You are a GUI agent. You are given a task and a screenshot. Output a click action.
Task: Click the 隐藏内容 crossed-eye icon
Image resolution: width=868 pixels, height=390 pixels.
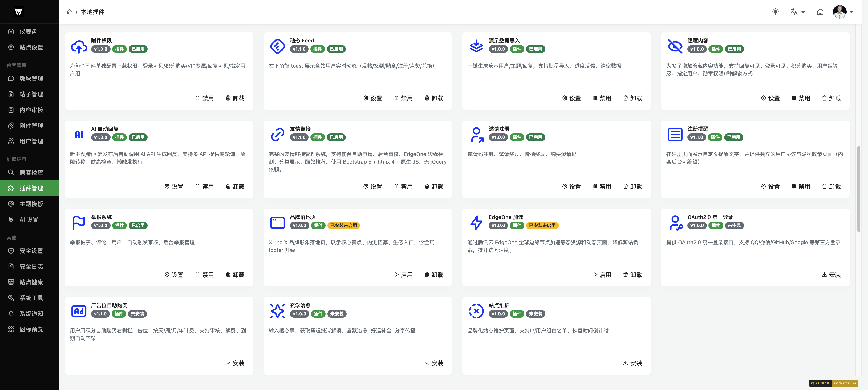click(x=675, y=46)
